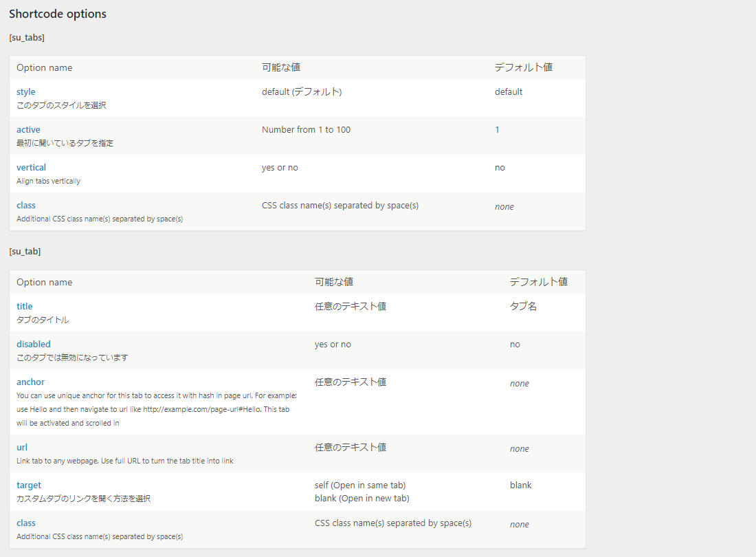Click the "title" option name link

[24, 306]
